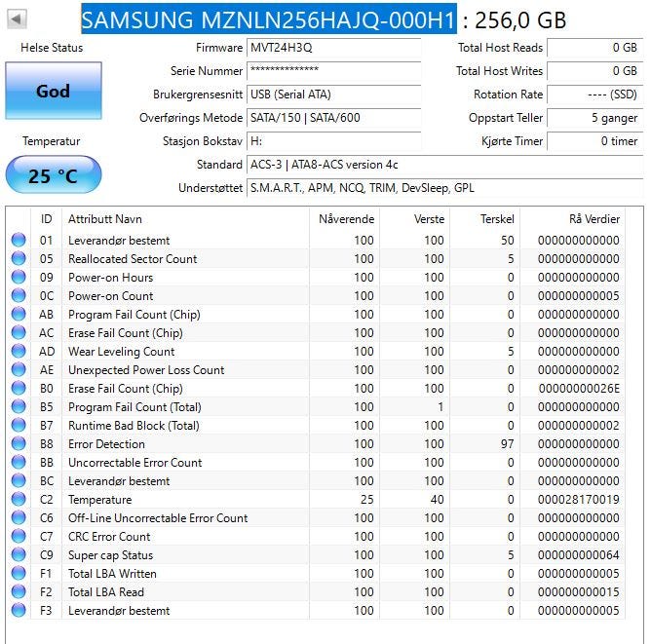
Task: Click the Rå Verdier column header
Action: coord(572,218)
